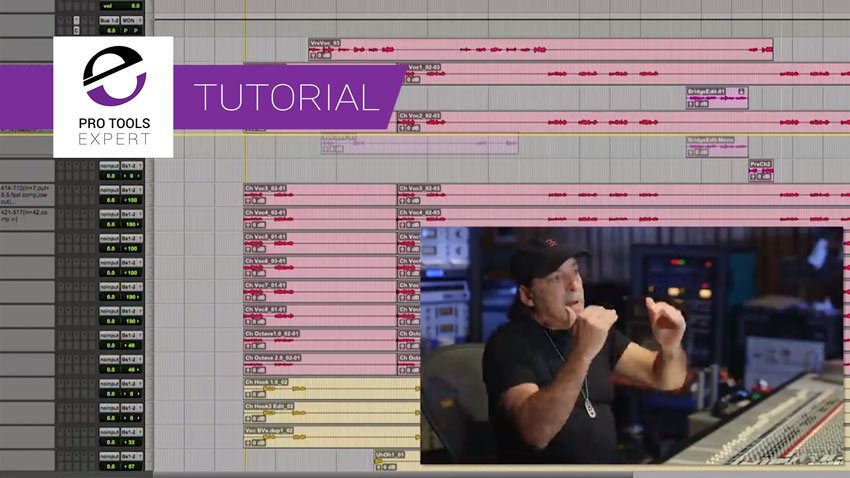Click the clip gain icon on Ch Voc3_02-03 clip
Viewport: 850px width, 478px height.
pos(402,201)
